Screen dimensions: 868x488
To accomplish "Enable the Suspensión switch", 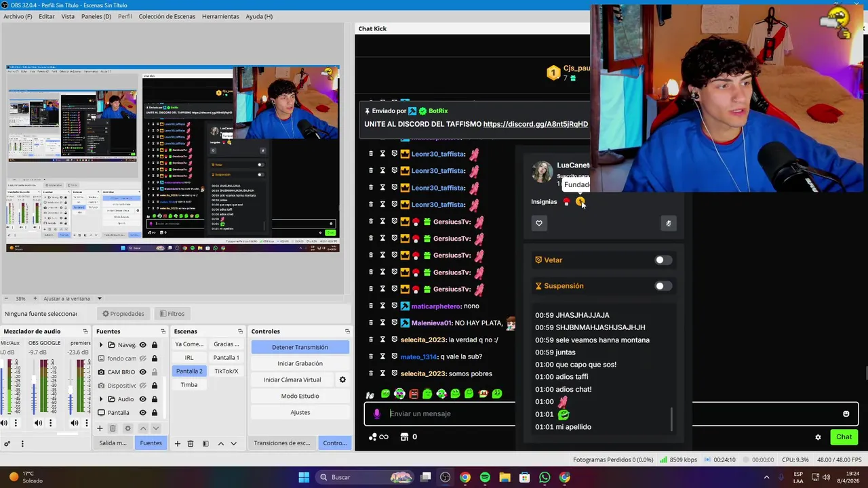I will coord(663,286).
